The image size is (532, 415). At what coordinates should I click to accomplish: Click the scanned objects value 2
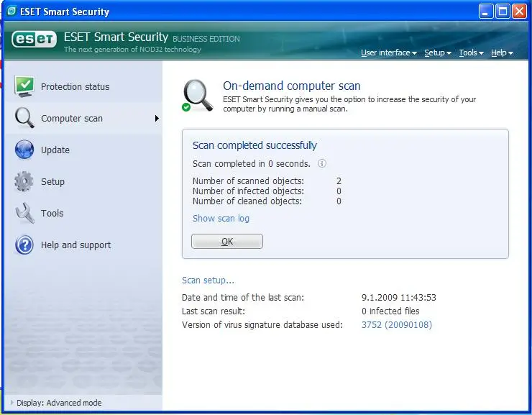pyautogui.click(x=339, y=181)
